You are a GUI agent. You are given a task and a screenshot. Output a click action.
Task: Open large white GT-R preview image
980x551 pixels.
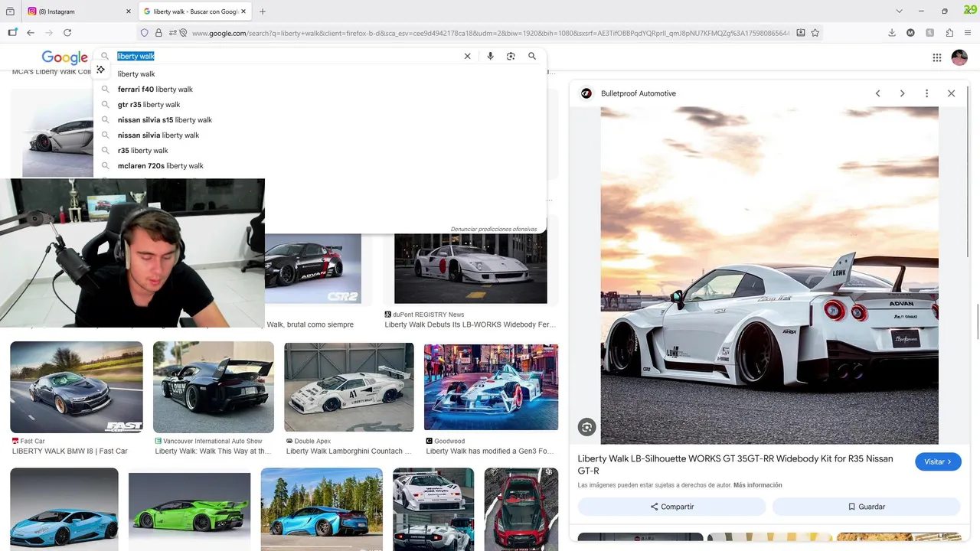[769, 275]
